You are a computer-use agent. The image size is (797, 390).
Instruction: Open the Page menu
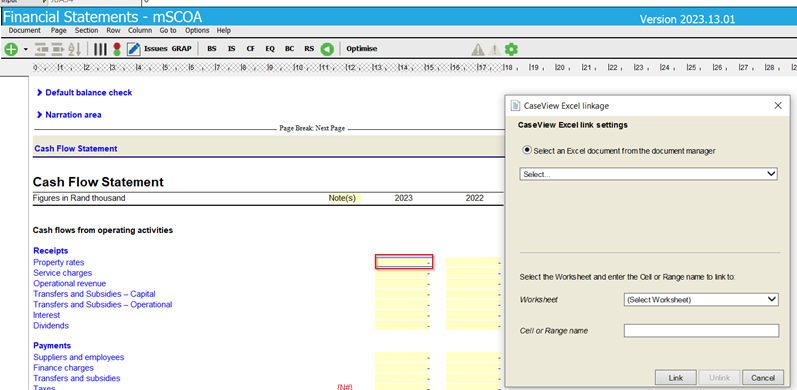coord(58,31)
